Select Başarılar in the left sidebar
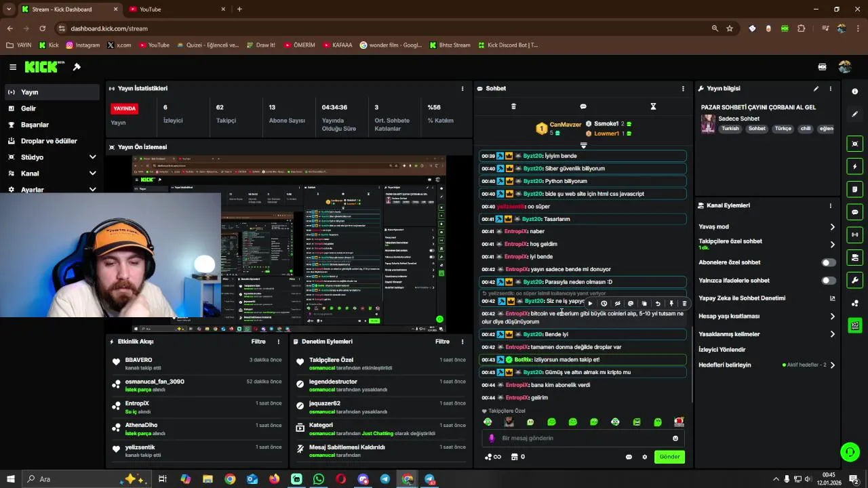Viewport: 868px width, 488px height. point(52,125)
